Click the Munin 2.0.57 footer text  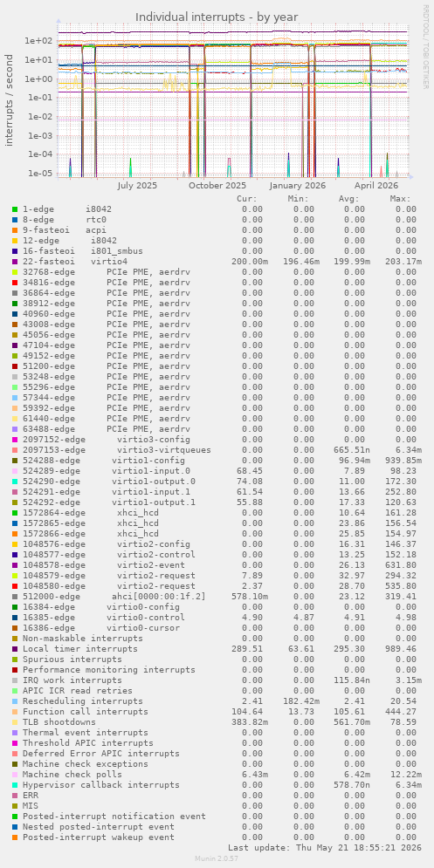[x=217, y=858]
